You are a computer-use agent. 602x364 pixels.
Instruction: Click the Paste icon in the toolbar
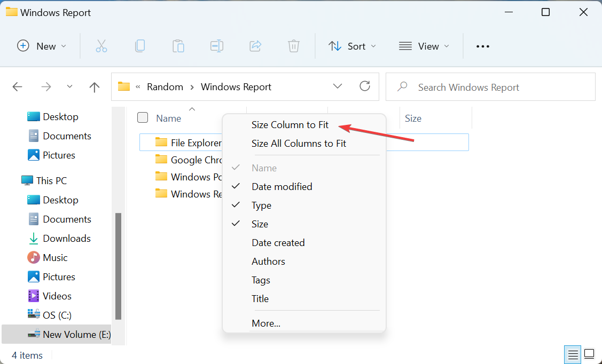(178, 46)
